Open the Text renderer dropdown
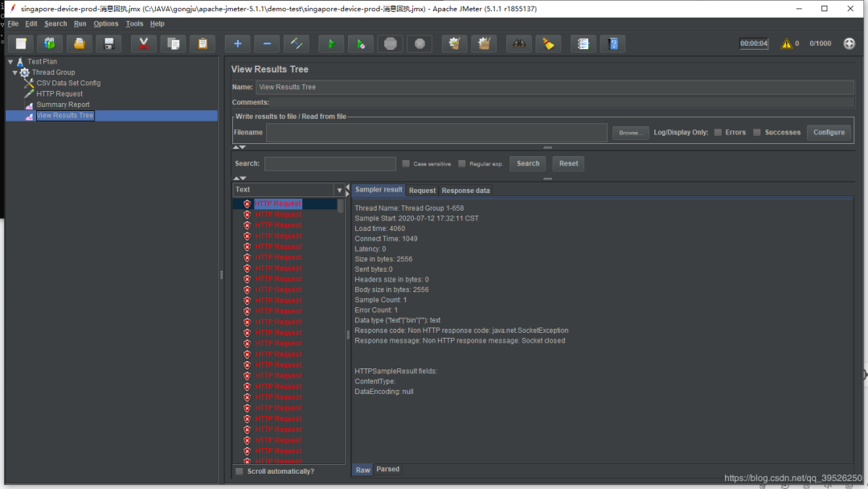Image resolution: width=868 pixels, height=489 pixels. [339, 190]
